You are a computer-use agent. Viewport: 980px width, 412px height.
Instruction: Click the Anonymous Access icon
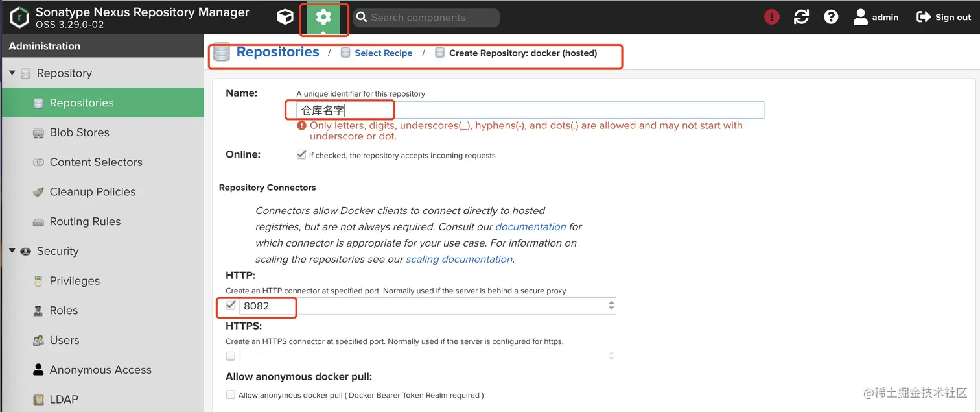click(38, 370)
